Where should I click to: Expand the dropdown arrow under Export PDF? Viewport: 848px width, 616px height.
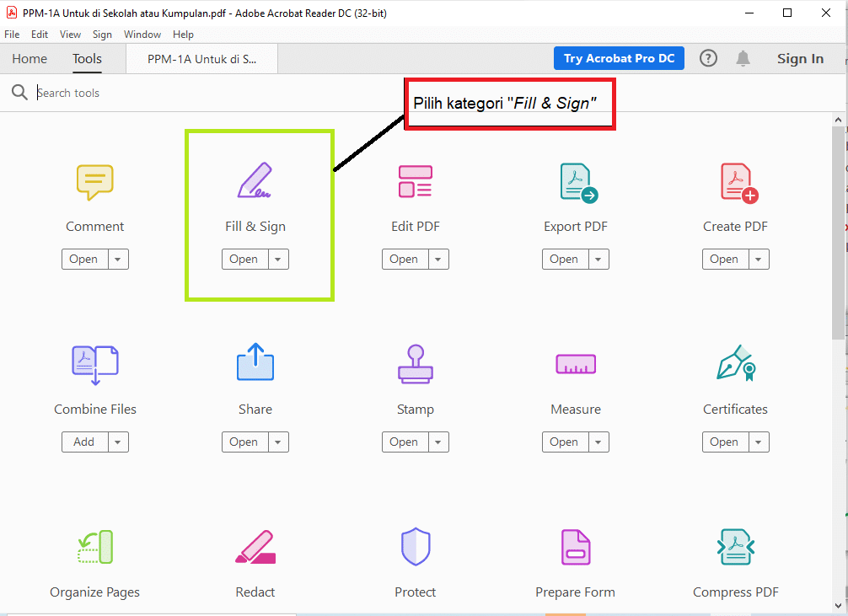pos(598,260)
